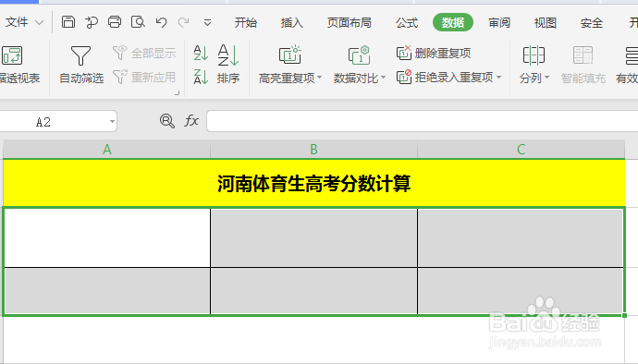
Task: Switch to the 开始 tab
Action: 245,23
